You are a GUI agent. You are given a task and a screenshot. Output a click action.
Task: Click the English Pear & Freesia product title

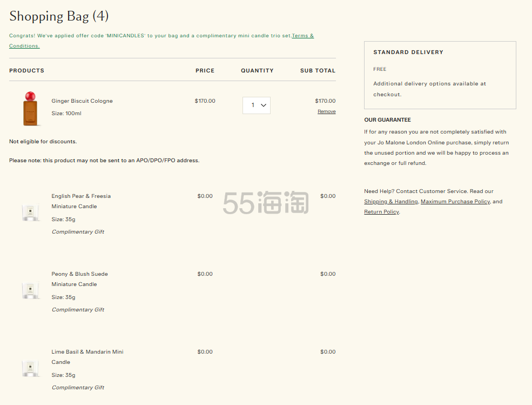point(81,196)
